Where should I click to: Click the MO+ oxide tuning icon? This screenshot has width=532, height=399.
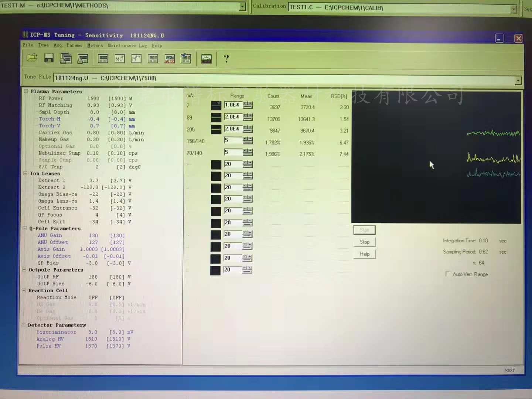(x=119, y=58)
